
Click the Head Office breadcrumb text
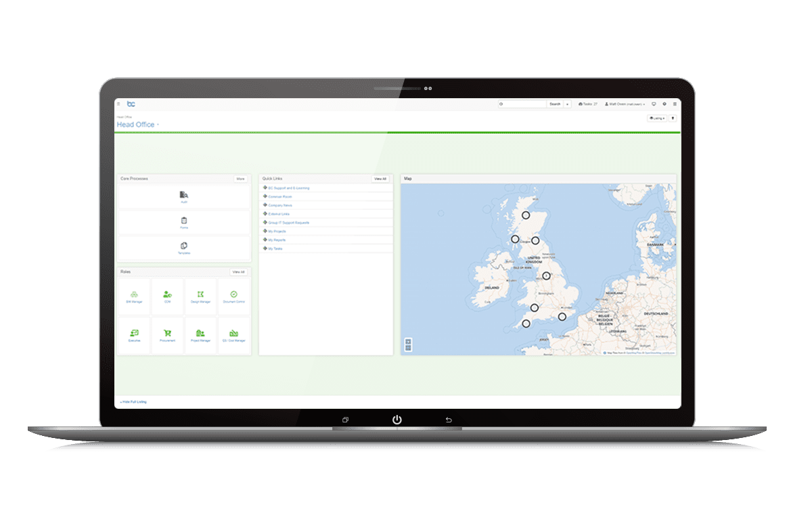pos(122,117)
